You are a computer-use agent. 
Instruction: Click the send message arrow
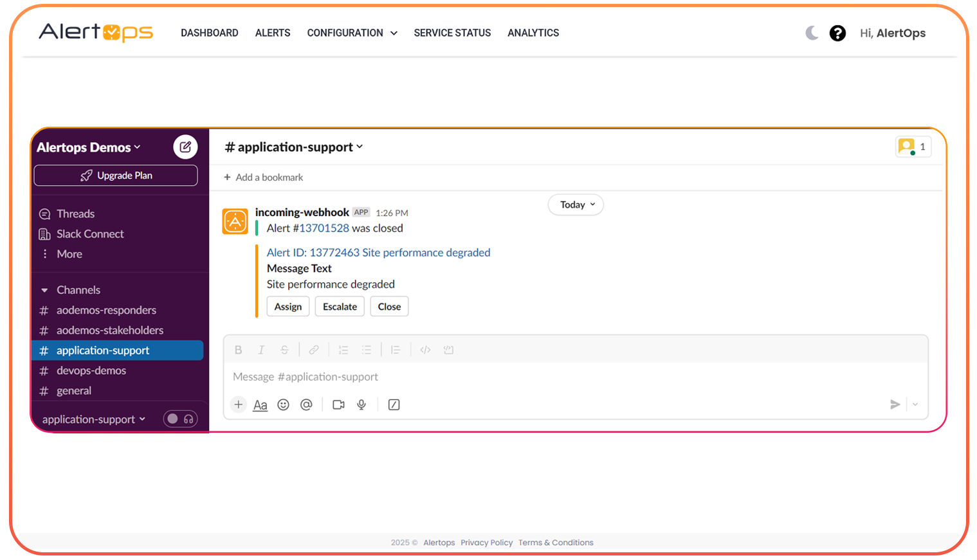coord(895,404)
